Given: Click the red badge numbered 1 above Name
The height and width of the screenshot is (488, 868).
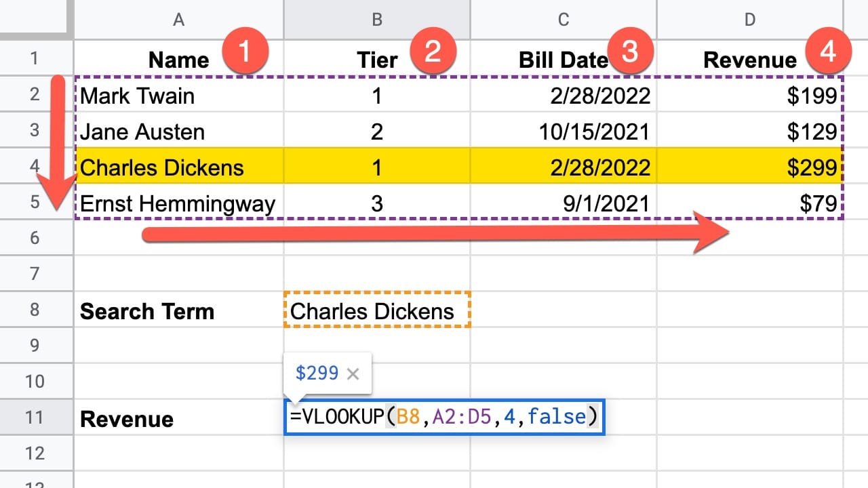Looking at the screenshot, I should click(x=246, y=49).
